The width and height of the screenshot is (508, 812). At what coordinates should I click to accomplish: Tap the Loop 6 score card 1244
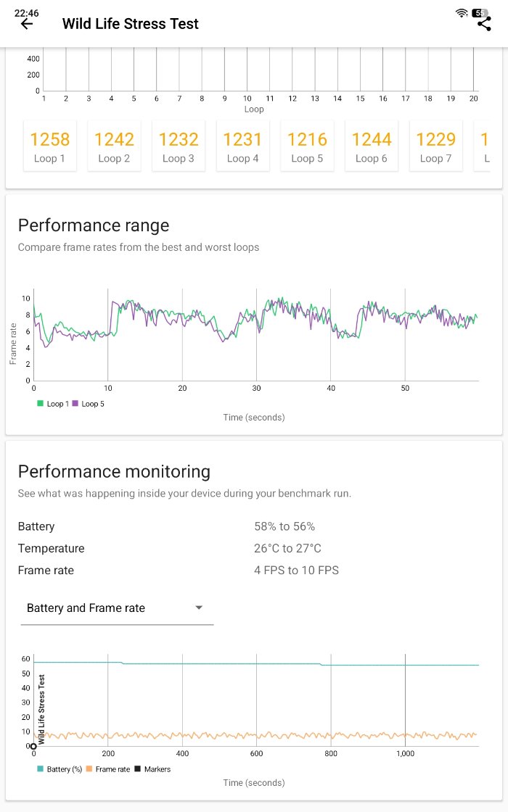click(372, 146)
